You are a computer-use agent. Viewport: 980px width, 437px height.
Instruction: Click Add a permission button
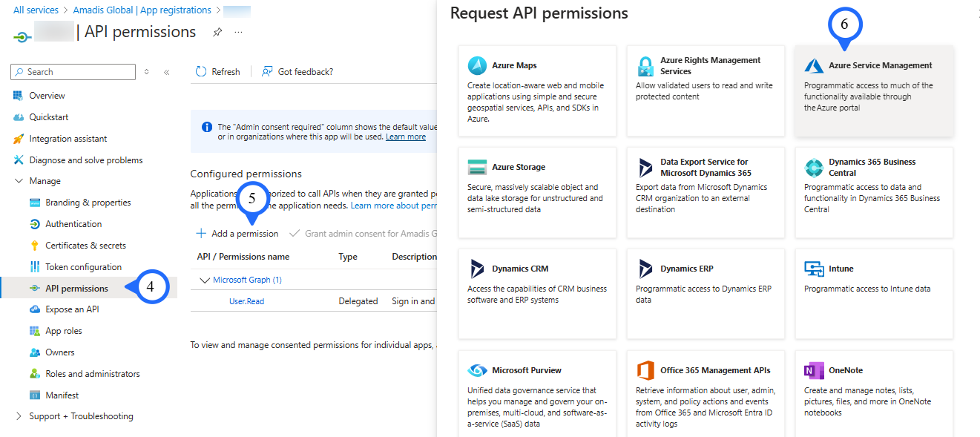pos(237,234)
